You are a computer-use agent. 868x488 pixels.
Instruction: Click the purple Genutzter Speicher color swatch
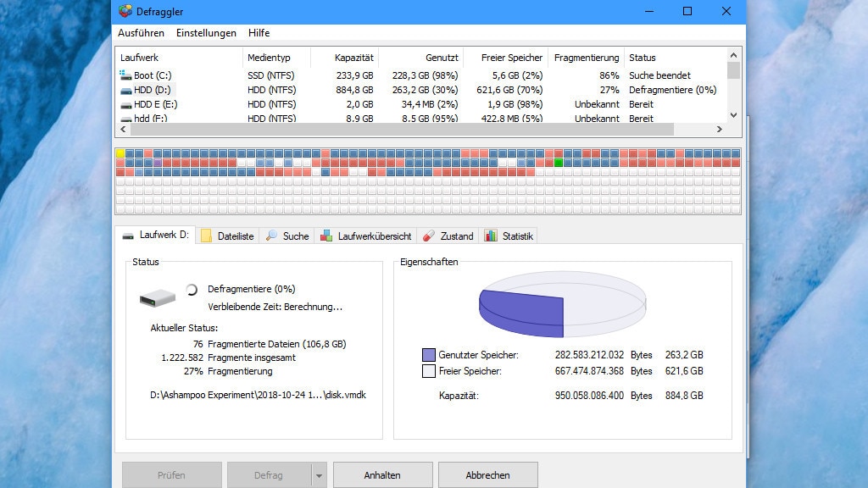(427, 354)
